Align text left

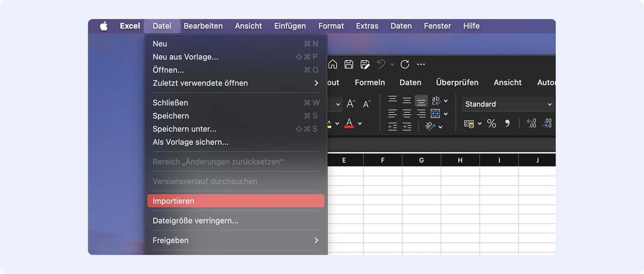pyautogui.click(x=392, y=114)
